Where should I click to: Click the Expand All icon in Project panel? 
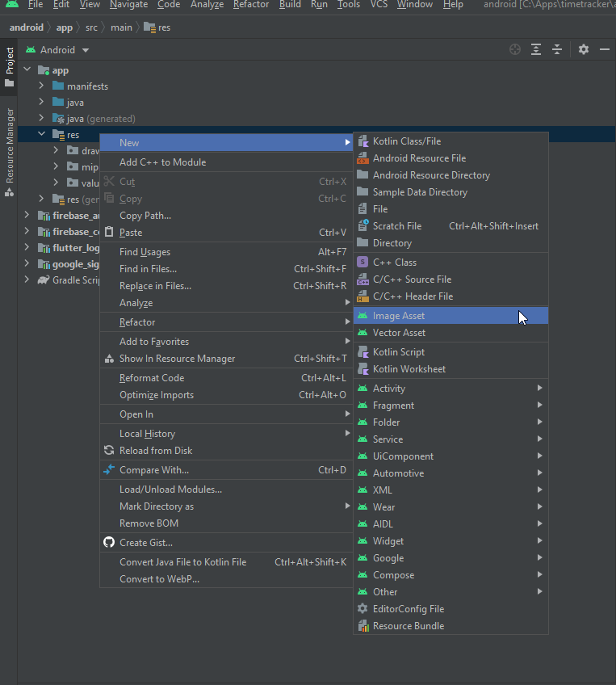[536, 49]
